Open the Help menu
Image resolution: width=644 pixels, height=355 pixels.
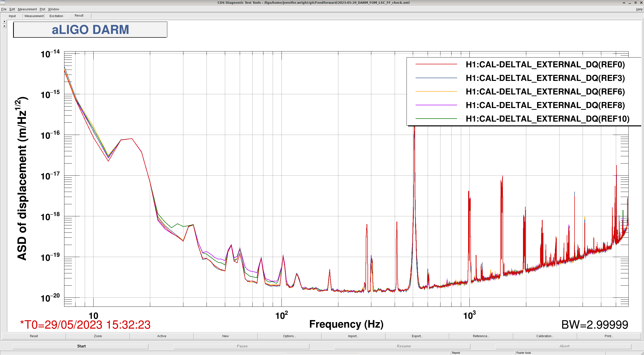(x=639, y=9)
